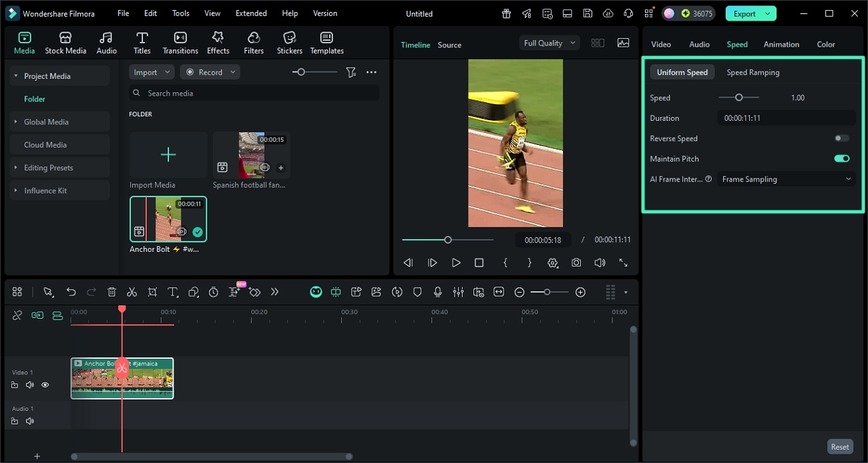Toggle visibility of the Video 1 track
Screen dimensions: 868x463
tap(45, 385)
